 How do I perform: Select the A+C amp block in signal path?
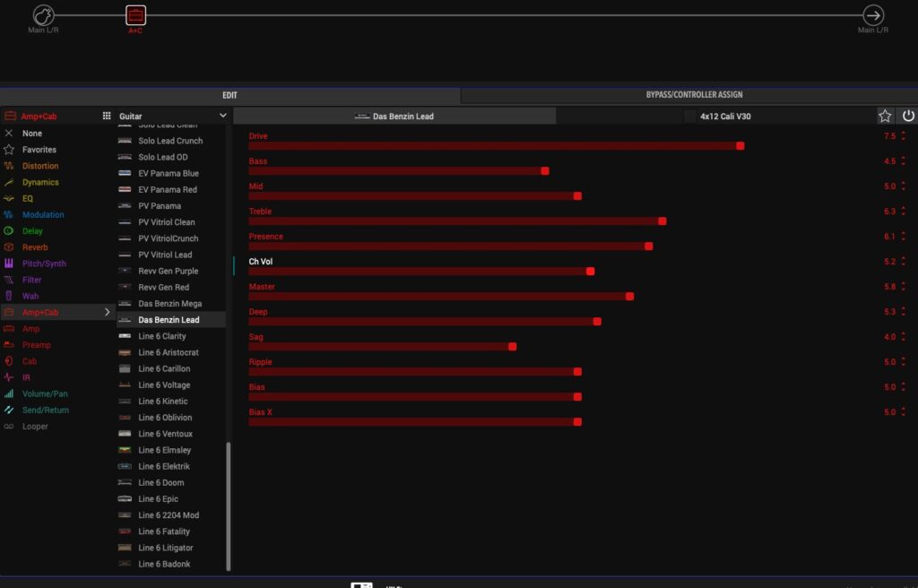[135, 15]
